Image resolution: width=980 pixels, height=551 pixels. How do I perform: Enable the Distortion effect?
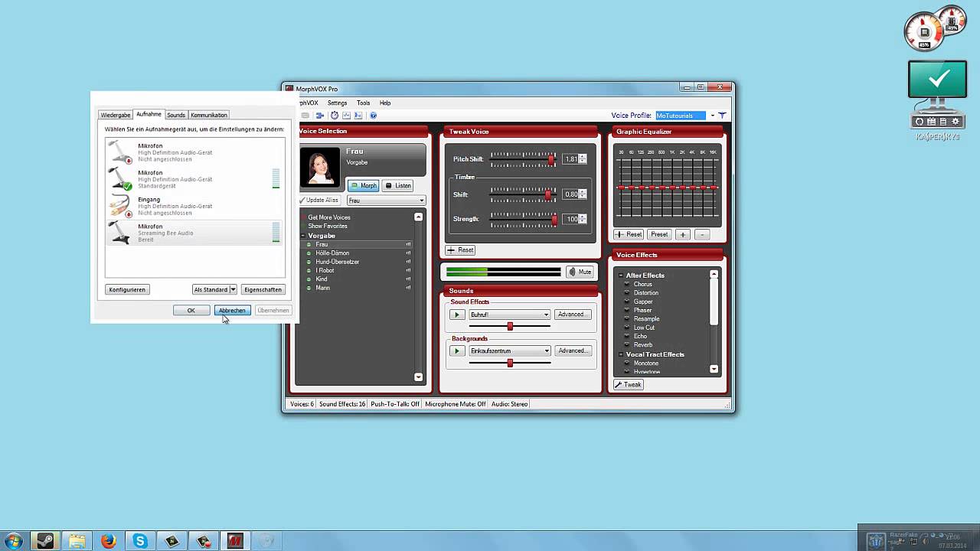point(645,293)
